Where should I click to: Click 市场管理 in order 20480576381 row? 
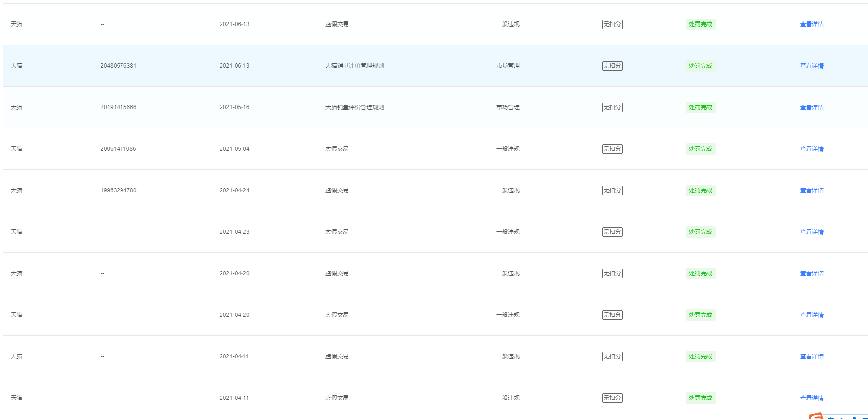point(507,66)
